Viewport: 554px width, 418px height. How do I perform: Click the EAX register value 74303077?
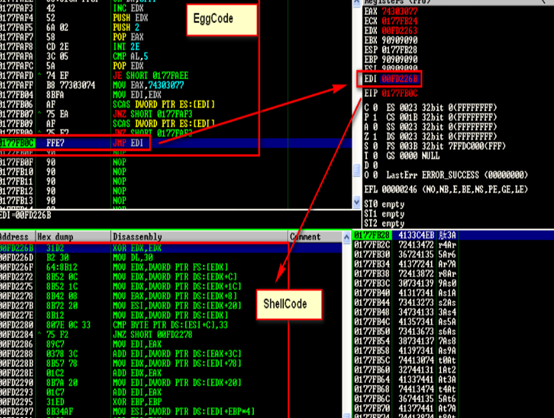(399, 12)
